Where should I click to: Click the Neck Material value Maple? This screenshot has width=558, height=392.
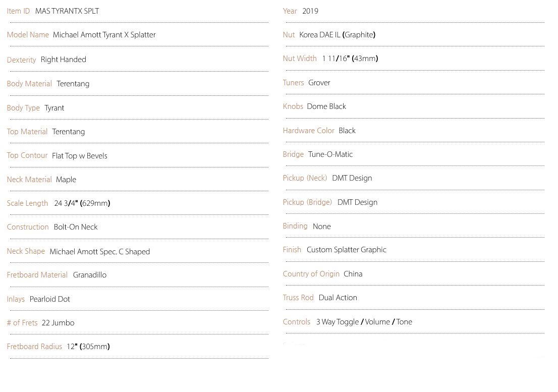click(x=66, y=180)
